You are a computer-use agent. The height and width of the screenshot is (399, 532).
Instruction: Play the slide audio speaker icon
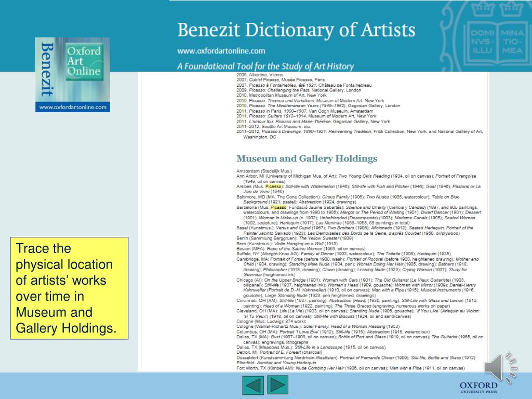(x=501, y=368)
